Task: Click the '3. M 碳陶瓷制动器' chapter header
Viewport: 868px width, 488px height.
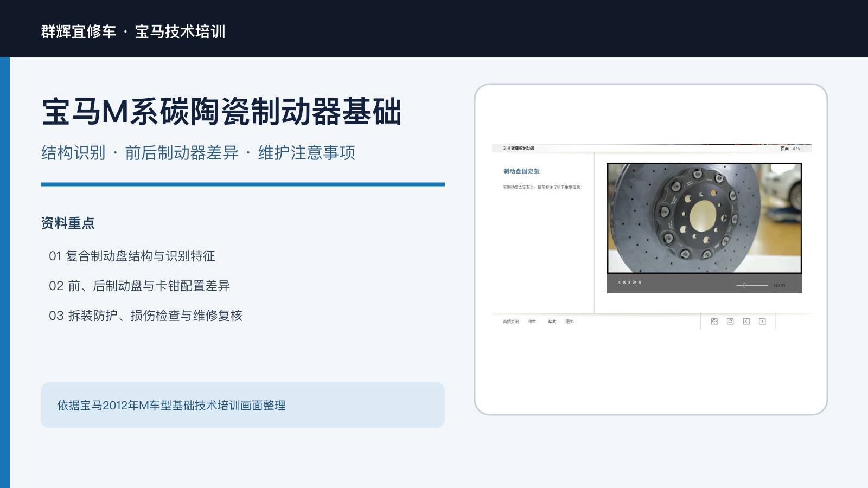Action: [x=519, y=148]
